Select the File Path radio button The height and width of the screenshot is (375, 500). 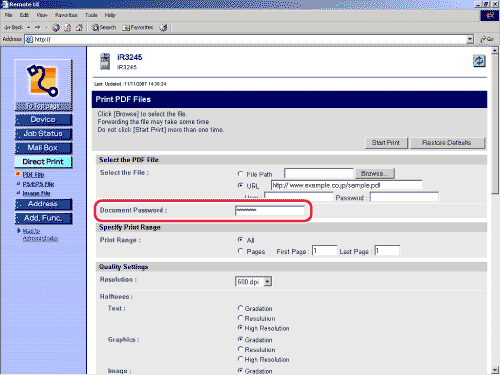(x=240, y=174)
